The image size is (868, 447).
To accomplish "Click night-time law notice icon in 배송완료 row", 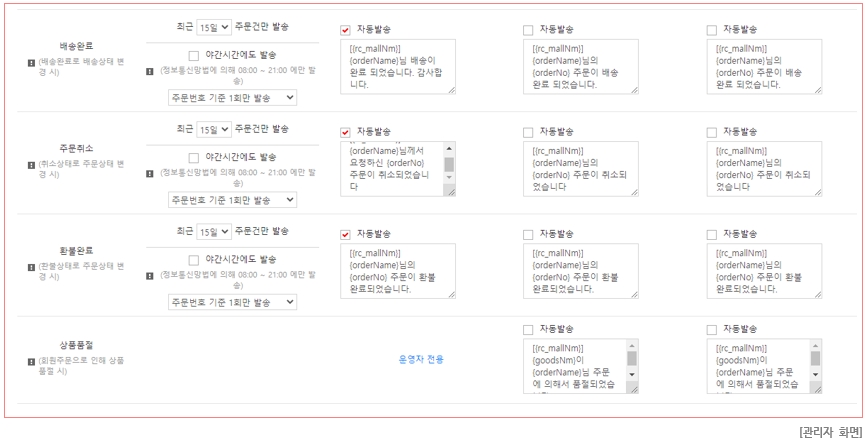I will point(150,72).
